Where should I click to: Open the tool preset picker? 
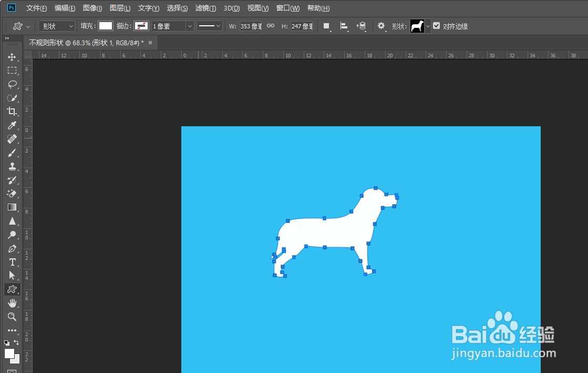tap(22, 26)
